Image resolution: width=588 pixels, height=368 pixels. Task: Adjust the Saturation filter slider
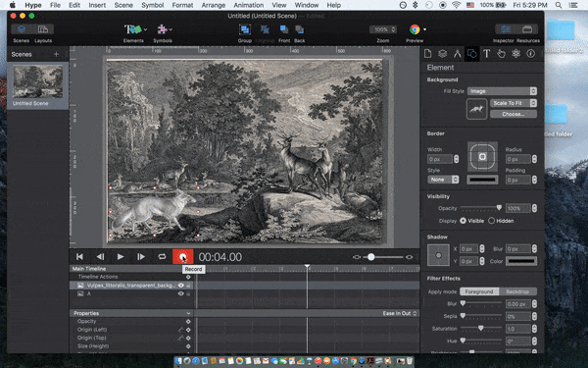tap(481, 328)
